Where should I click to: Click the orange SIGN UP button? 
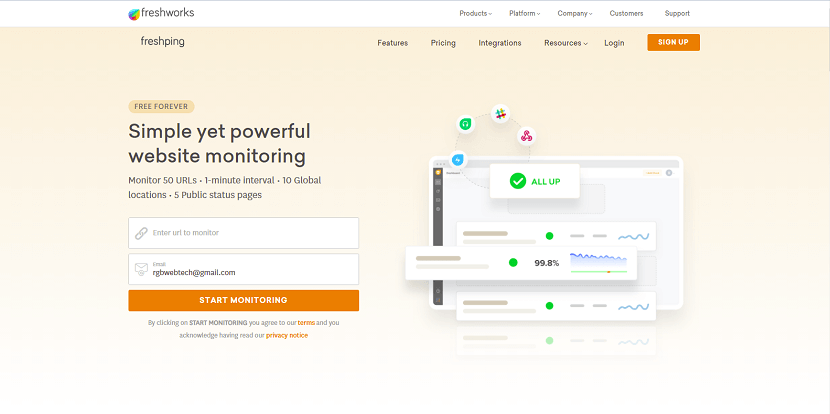point(673,42)
